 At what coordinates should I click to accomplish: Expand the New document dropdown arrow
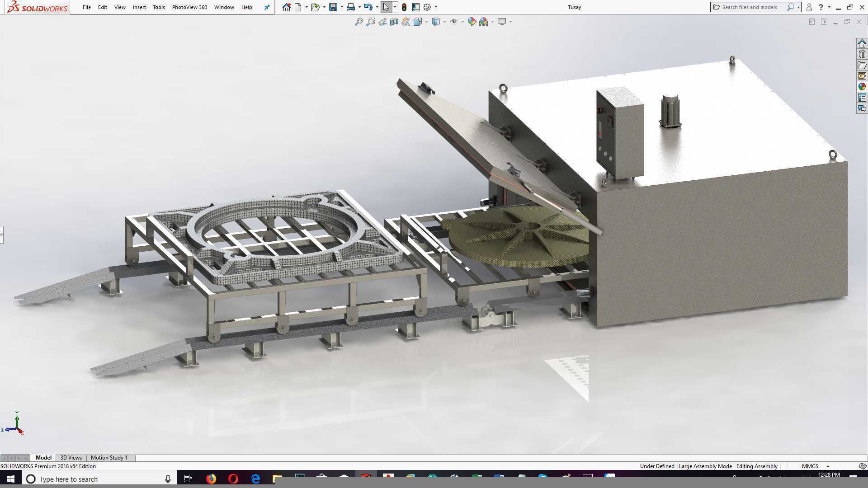tap(307, 7)
